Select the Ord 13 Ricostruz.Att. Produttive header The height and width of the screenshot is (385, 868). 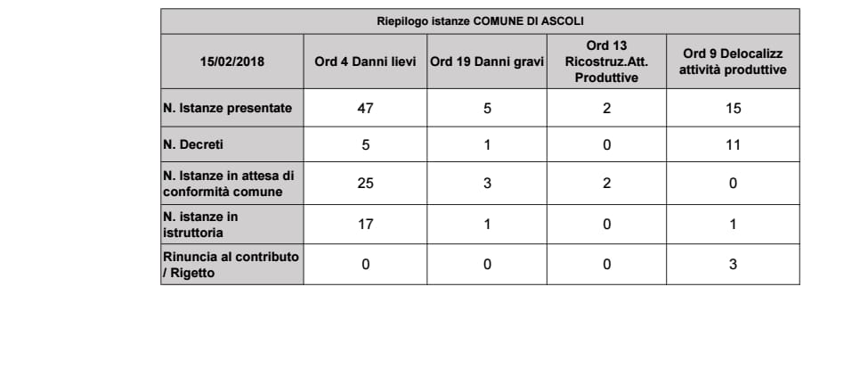point(607,61)
